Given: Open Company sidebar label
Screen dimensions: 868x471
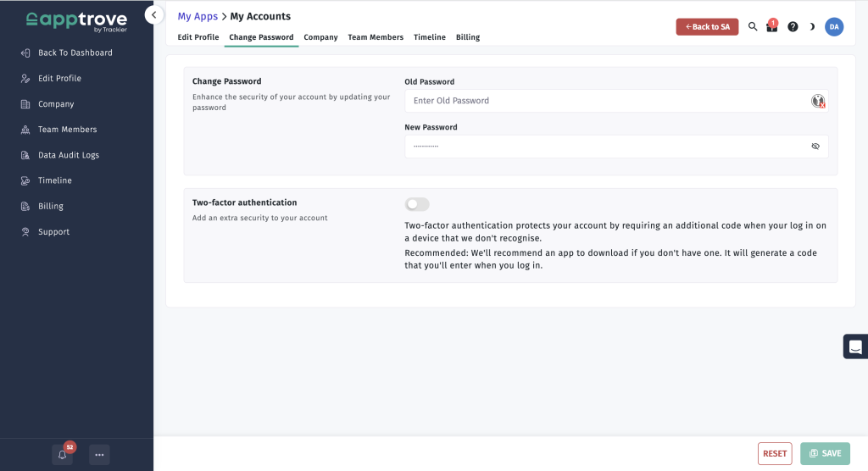Looking at the screenshot, I should [56, 104].
